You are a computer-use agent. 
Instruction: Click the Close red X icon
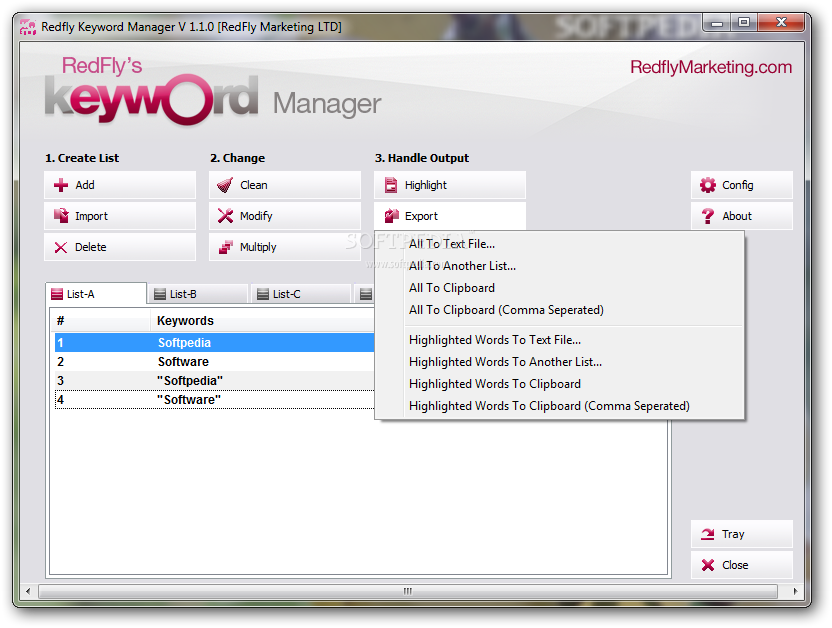pyautogui.click(x=708, y=565)
